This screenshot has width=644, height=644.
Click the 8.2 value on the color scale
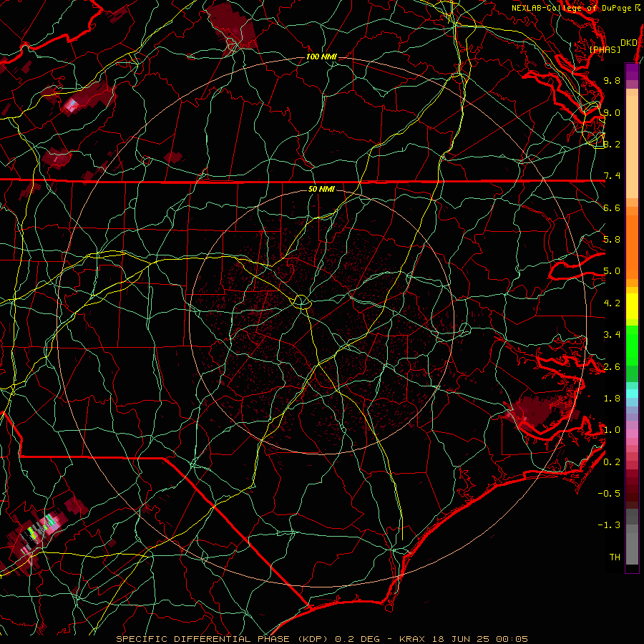(612, 144)
